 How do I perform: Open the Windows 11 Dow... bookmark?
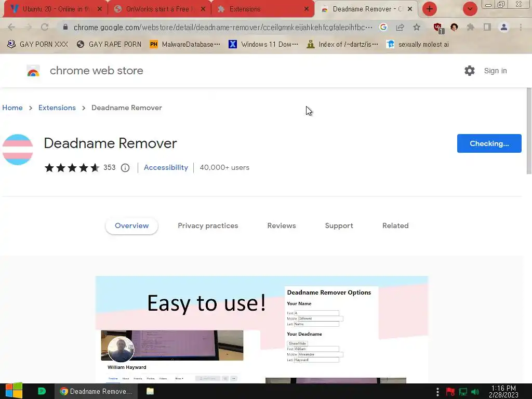[263, 45]
